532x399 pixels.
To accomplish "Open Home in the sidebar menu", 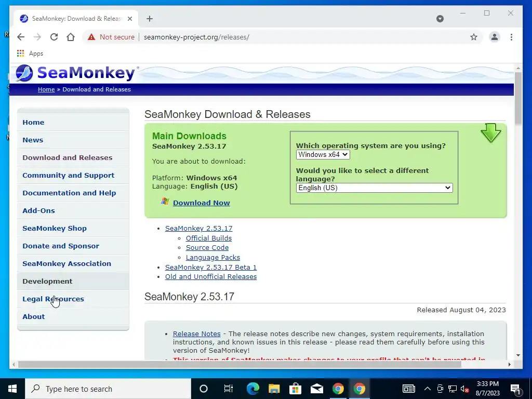I will coord(73,122).
